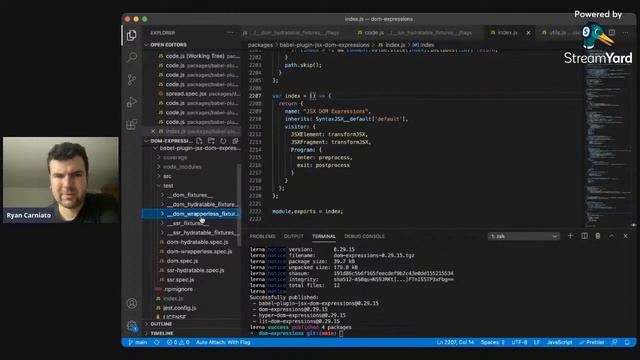Click the New File icon in DOM-EXPRESSIONS header
Viewport: 640px width, 360px height.
click(x=199, y=141)
